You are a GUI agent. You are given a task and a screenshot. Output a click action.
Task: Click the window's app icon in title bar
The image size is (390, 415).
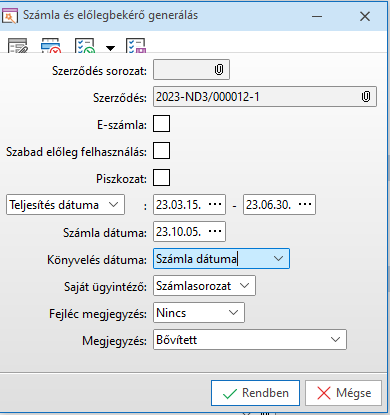[x=9, y=16]
